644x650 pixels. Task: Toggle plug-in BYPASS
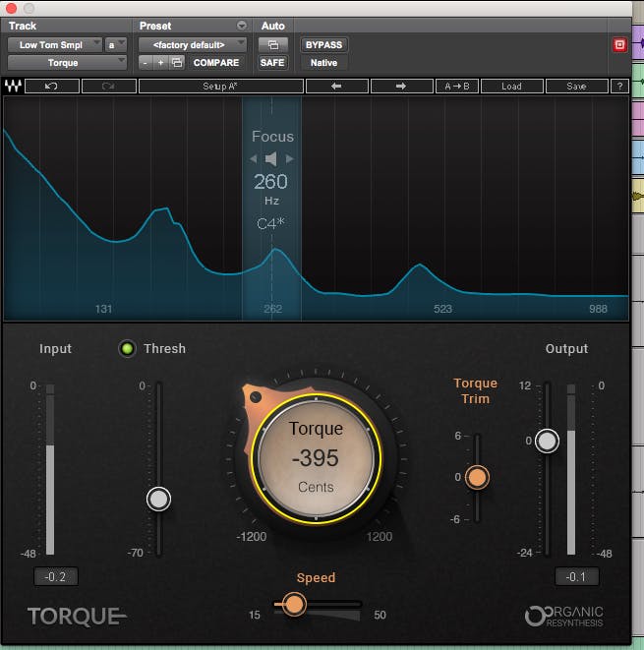324,44
